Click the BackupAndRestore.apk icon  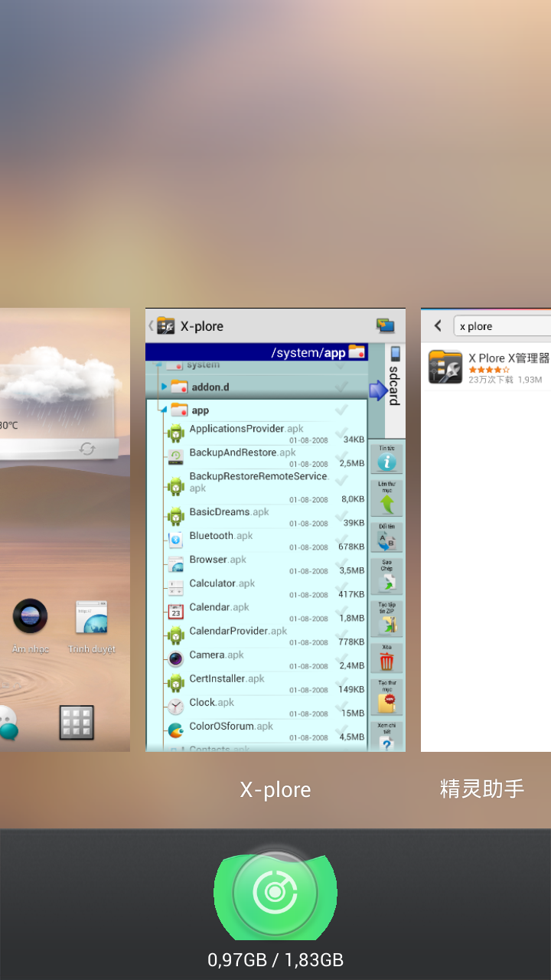pos(176,457)
